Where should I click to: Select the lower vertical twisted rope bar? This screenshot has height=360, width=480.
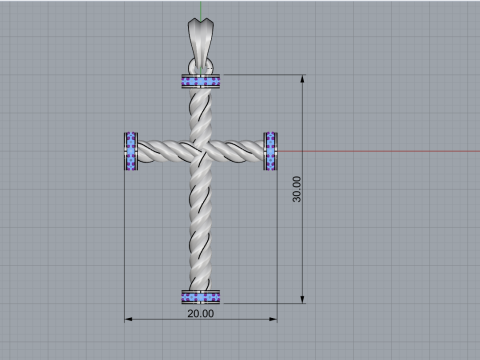coord(200,223)
